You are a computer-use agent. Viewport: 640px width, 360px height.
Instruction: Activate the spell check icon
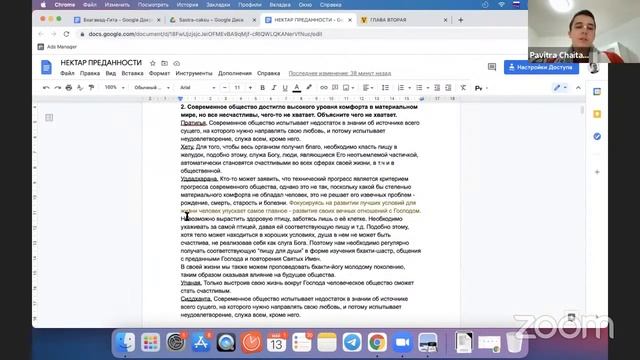coord(80,88)
